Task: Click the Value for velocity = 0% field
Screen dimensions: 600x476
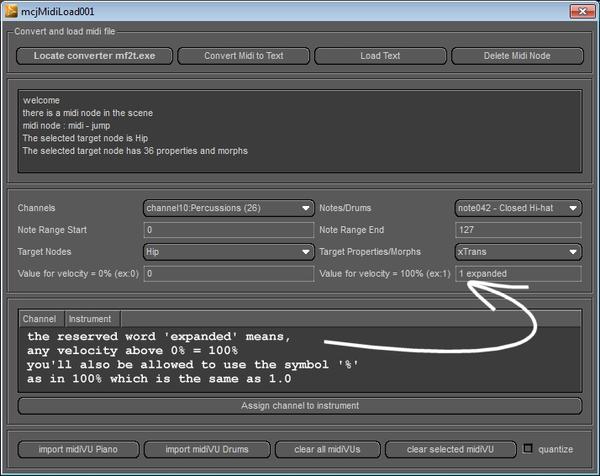Action: pyautogui.click(x=229, y=274)
